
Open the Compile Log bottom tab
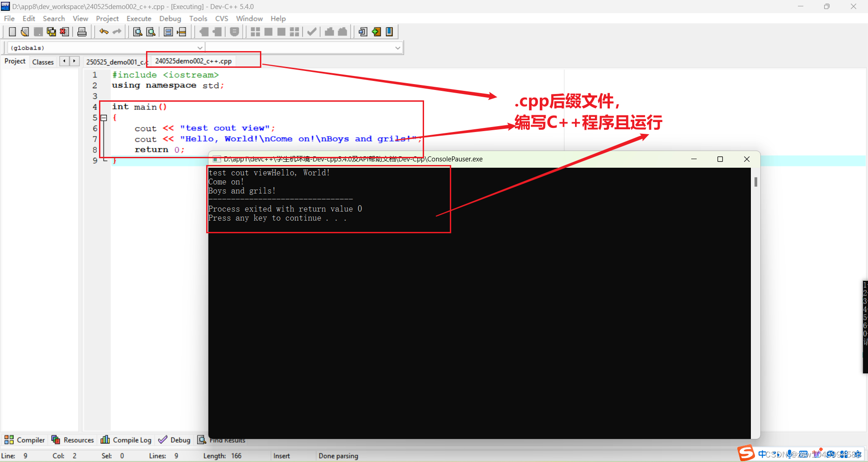click(126, 440)
